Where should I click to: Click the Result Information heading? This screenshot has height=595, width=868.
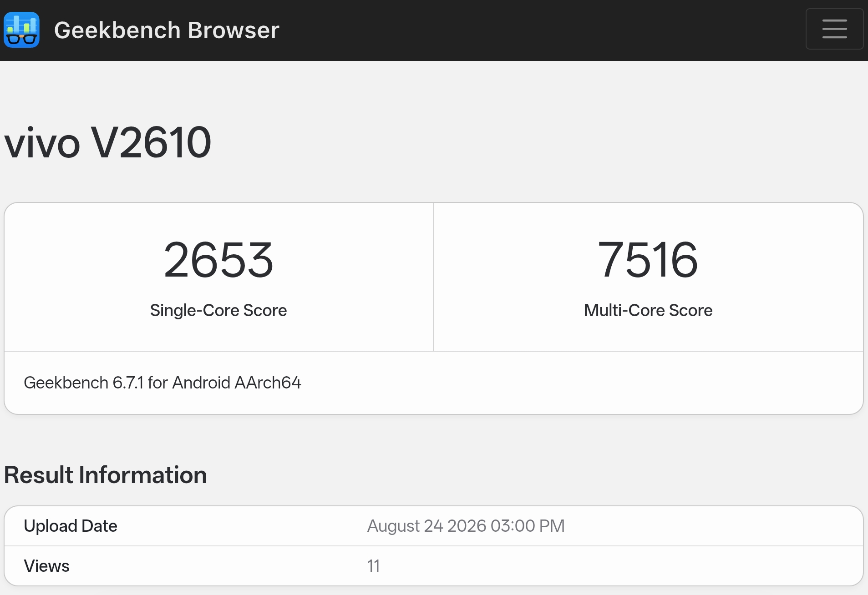coord(106,475)
